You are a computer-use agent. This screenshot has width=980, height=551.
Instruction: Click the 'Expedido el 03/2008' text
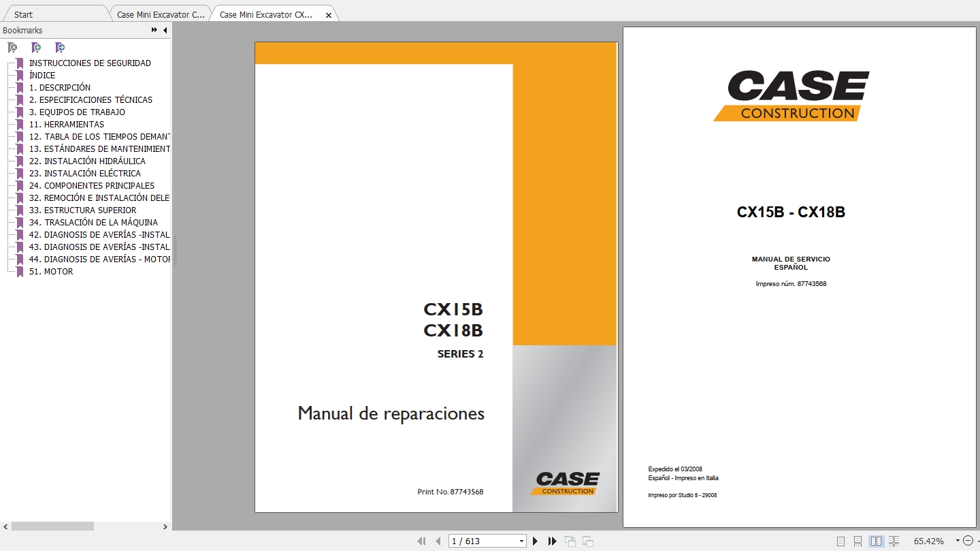(x=675, y=469)
